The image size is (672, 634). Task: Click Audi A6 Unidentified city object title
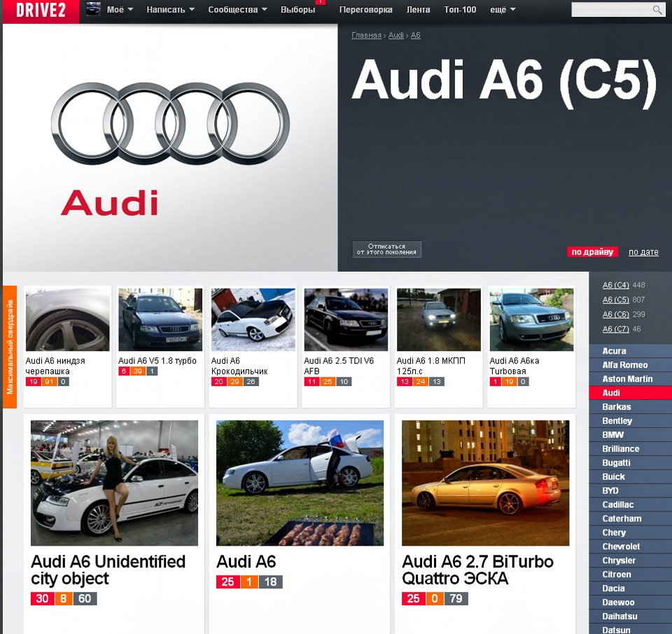coord(108,570)
